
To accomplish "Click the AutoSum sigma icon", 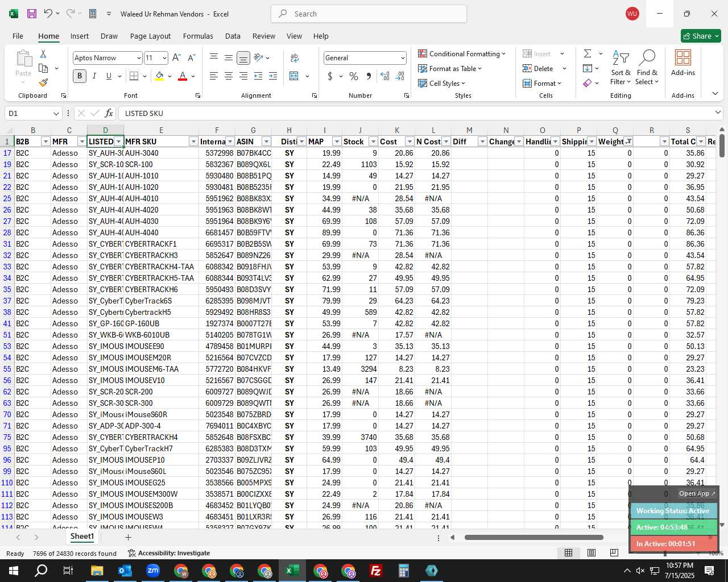I will point(588,53).
